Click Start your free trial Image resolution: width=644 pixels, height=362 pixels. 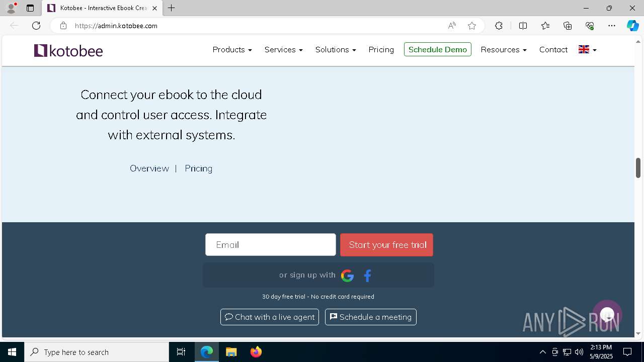[387, 245]
